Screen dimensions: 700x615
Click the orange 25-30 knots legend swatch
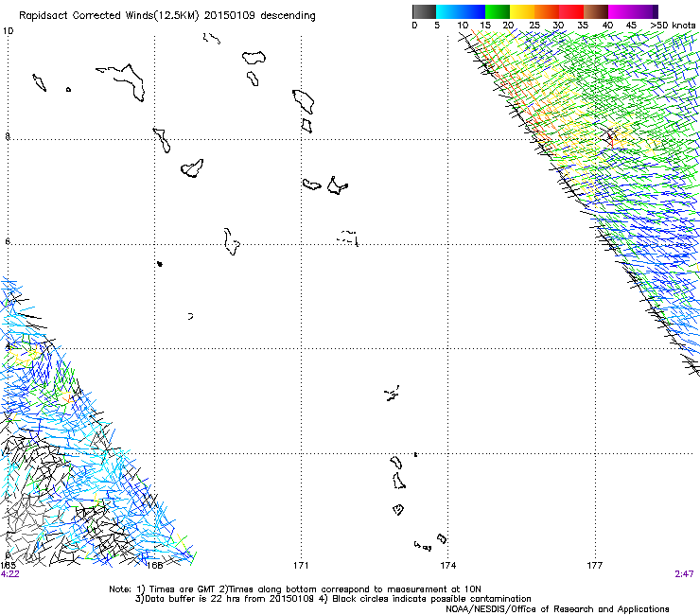tap(547, 11)
